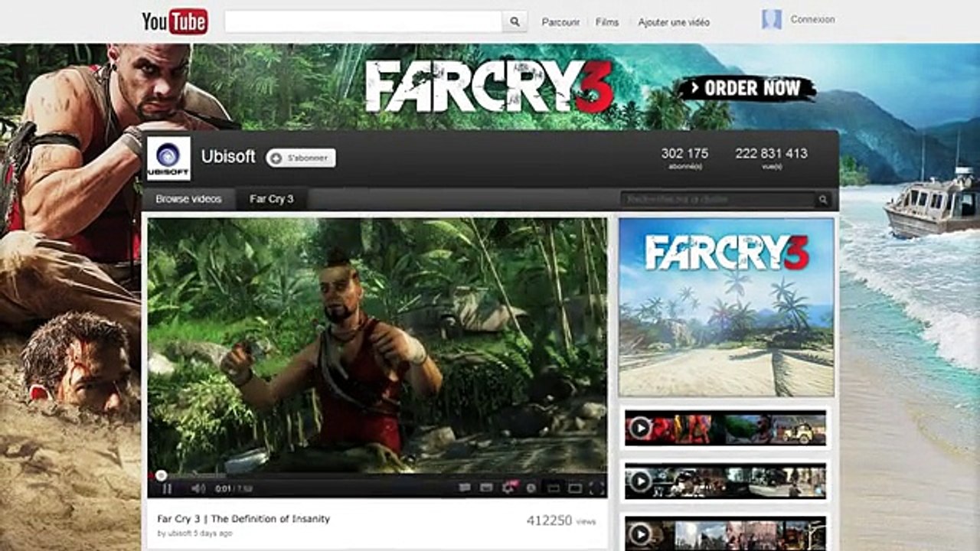This screenshot has height=551, width=980.
Task: Toggle captions icon in player
Action: point(485,488)
